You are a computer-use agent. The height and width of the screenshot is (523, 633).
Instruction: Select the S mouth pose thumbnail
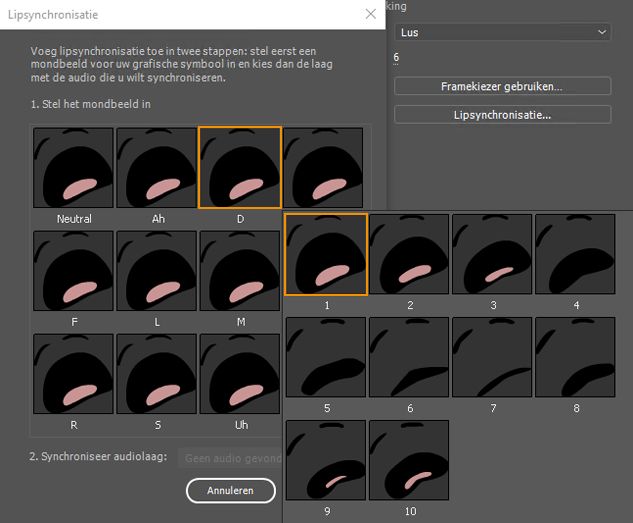(x=156, y=374)
